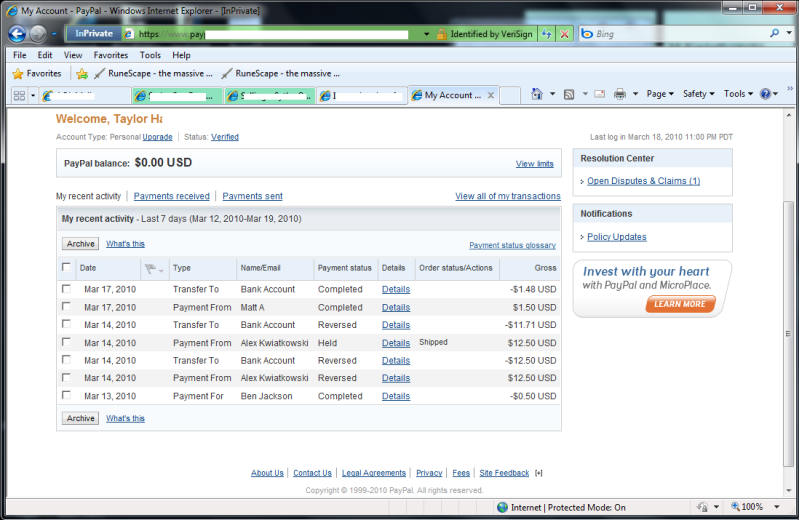Open Payments received tab
The image size is (799, 520).
click(172, 196)
